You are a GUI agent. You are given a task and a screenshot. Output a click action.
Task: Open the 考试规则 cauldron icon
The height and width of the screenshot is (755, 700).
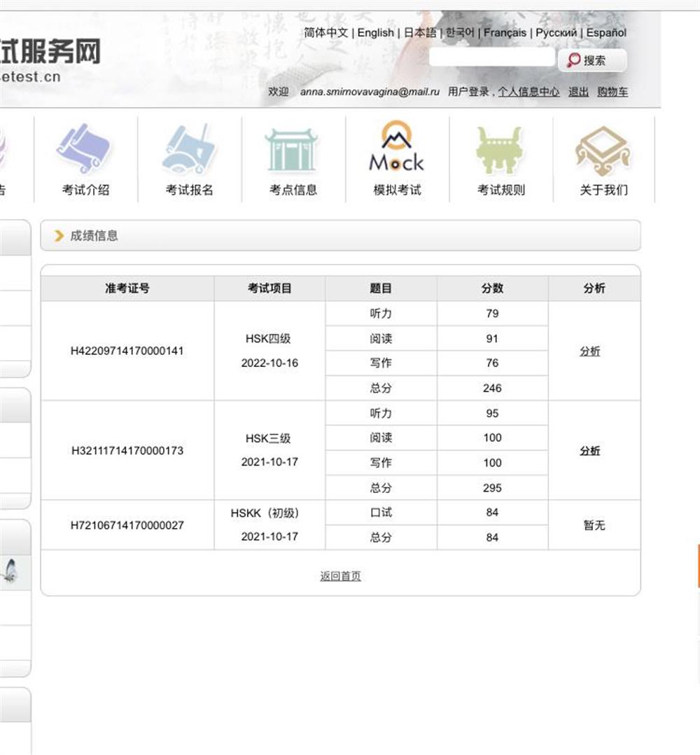[499, 150]
